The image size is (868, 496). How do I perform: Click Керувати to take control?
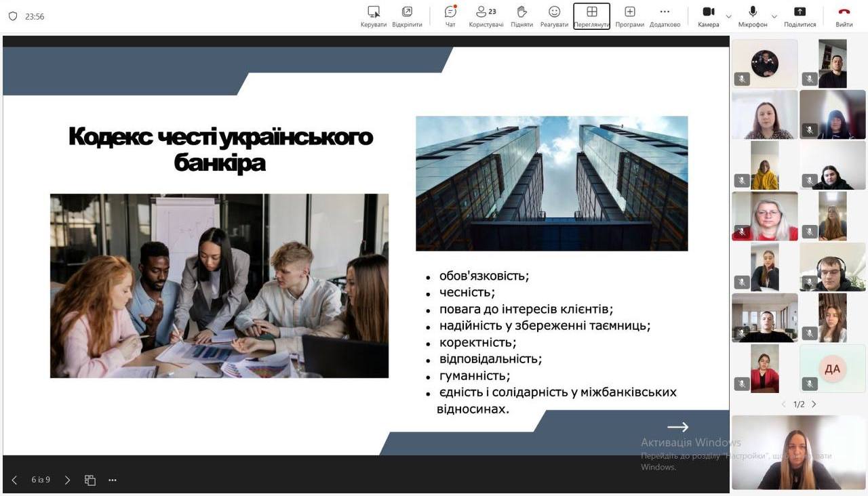pyautogui.click(x=374, y=16)
